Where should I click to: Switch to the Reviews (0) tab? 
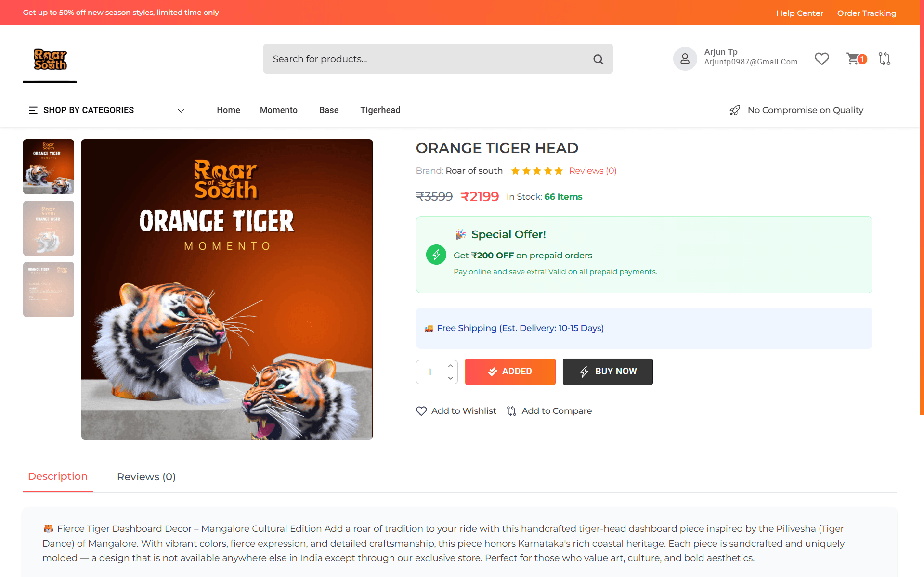(146, 477)
